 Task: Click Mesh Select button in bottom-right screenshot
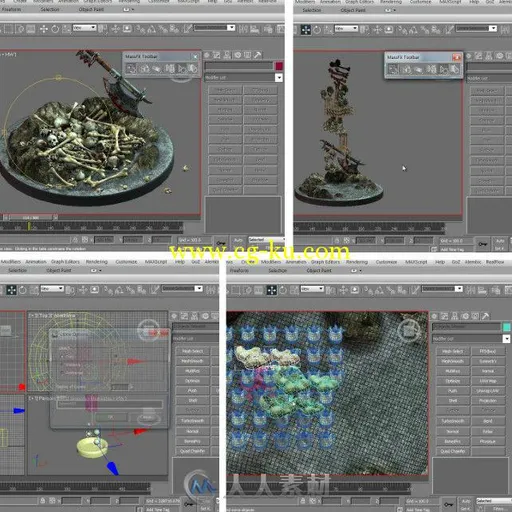(453, 351)
